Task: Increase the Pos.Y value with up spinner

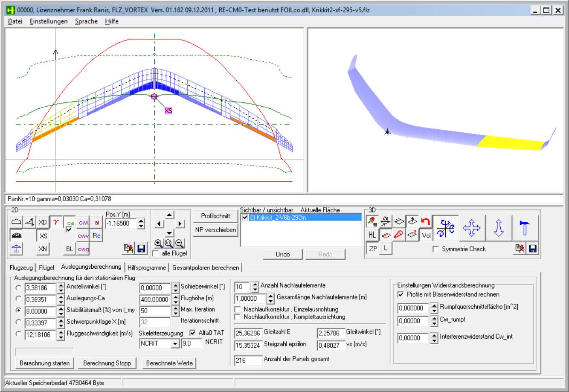Action: point(141,221)
